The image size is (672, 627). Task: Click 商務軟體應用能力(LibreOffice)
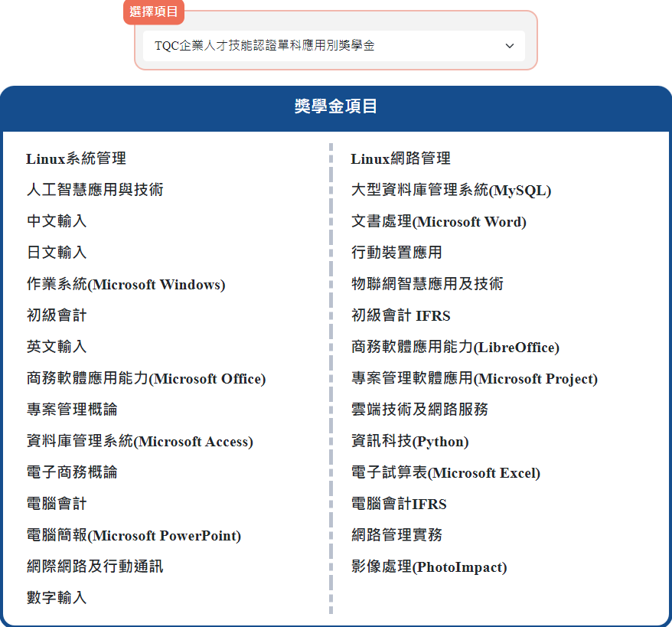pos(455,347)
